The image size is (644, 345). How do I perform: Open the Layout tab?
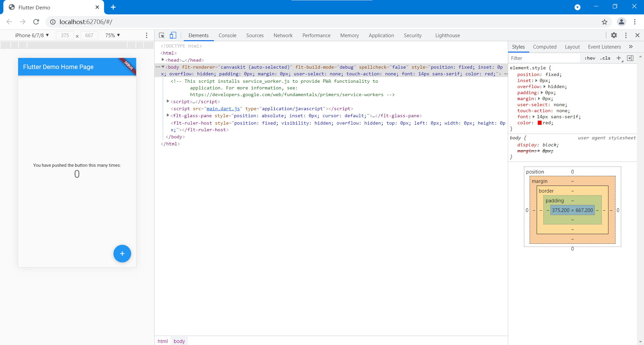(x=572, y=47)
